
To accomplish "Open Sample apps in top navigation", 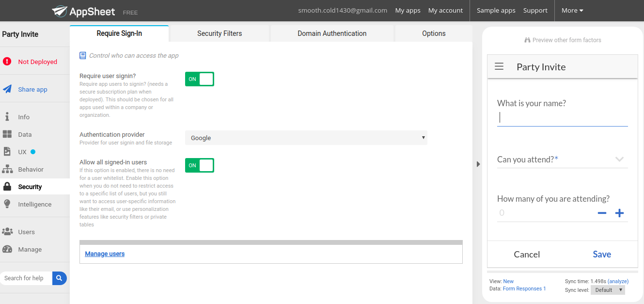I will (x=496, y=10).
